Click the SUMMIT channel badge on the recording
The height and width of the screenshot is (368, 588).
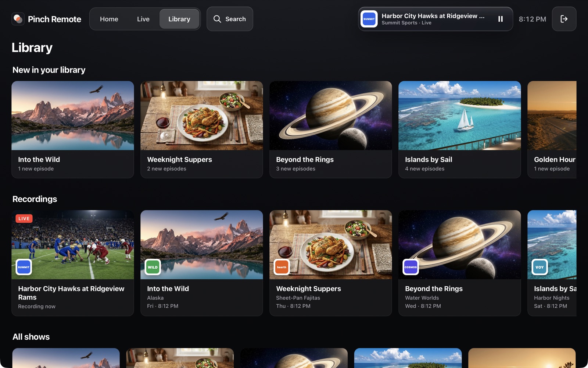coord(24,267)
